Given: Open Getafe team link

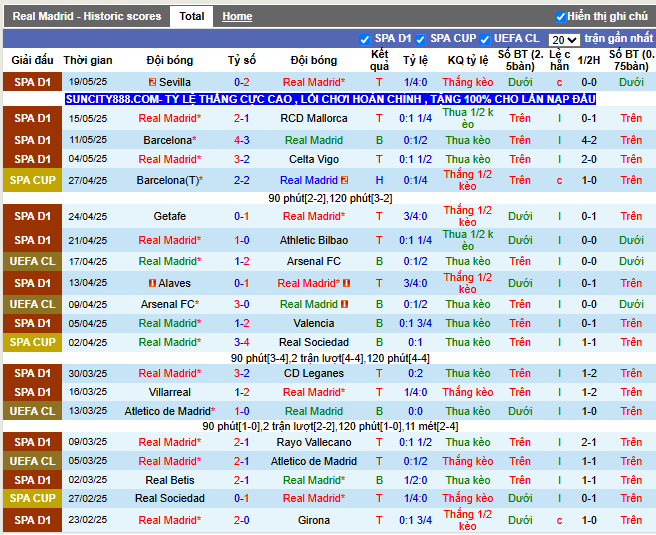Looking at the screenshot, I should point(169,216).
